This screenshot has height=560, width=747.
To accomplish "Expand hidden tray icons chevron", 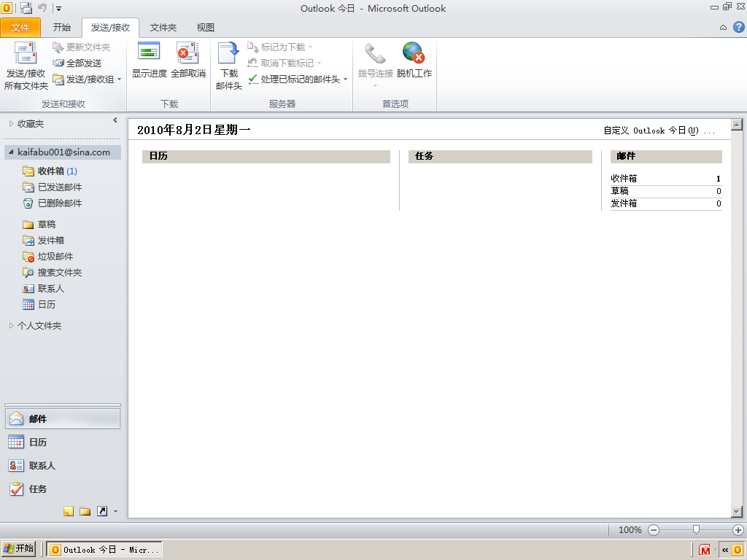I will [x=724, y=550].
